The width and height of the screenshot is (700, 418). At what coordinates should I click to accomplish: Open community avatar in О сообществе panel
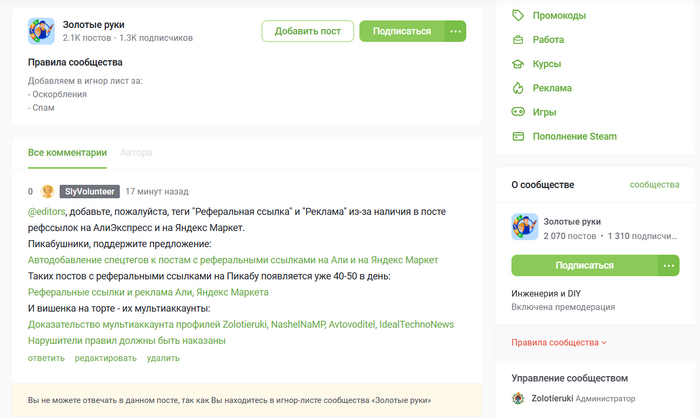(x=525, y=226)
